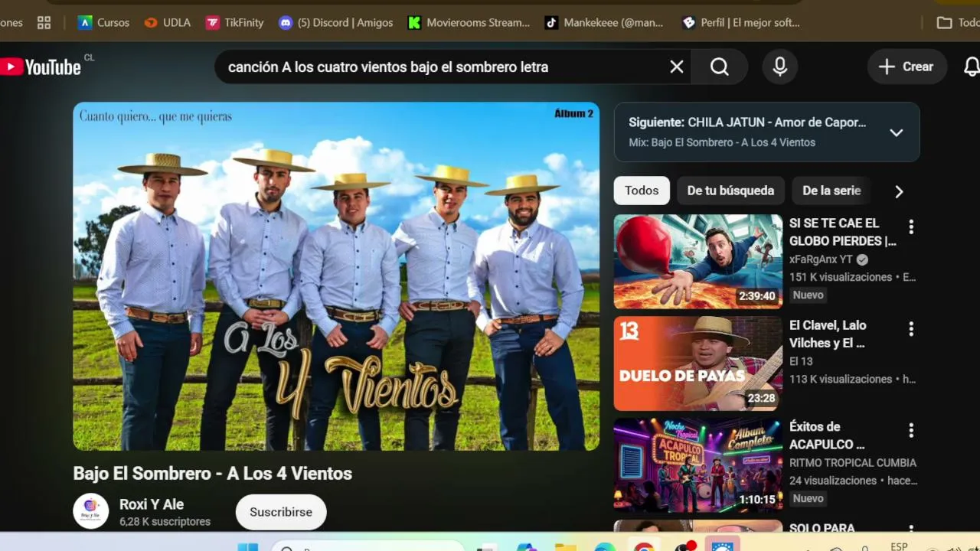This screenshot has height=551, width=980.
Task: Open the El 13 channel name
Action: (801, 361)
